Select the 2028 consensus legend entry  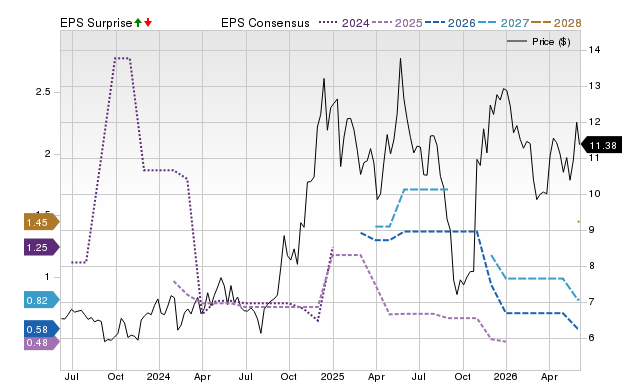coord(556,23)
